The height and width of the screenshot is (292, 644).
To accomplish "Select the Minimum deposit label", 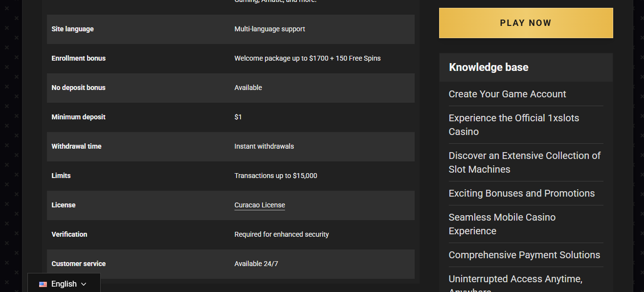I will coord(78,117).
